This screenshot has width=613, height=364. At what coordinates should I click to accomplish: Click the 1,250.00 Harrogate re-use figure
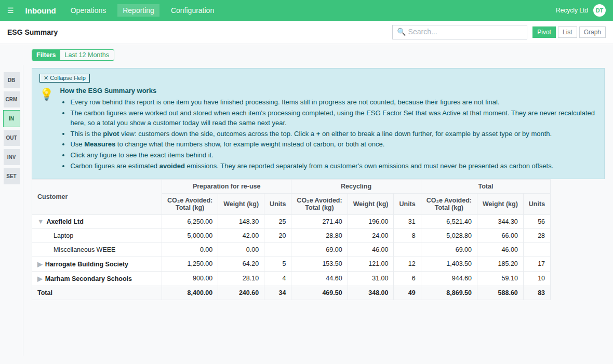(x=200, y=264)
